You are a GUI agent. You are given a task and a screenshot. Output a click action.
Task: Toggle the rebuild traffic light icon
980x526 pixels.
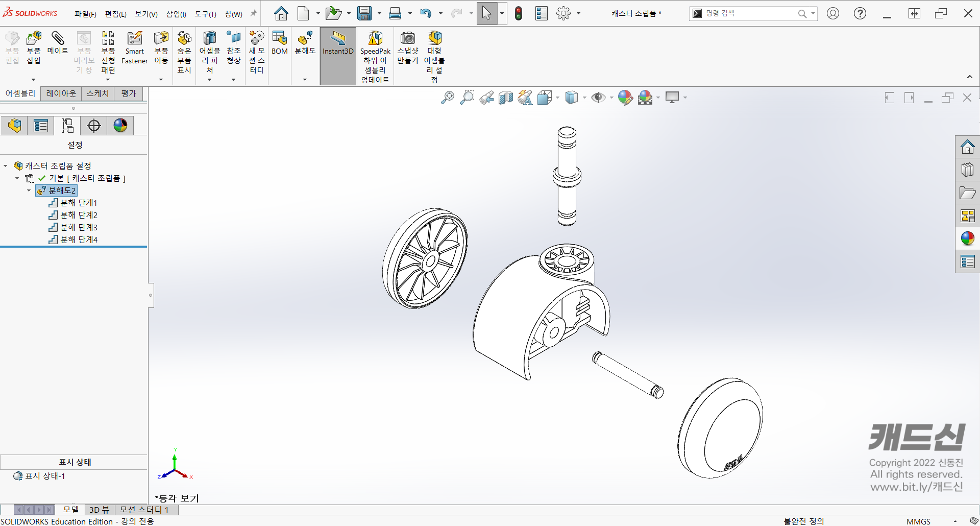click(519, 13)
